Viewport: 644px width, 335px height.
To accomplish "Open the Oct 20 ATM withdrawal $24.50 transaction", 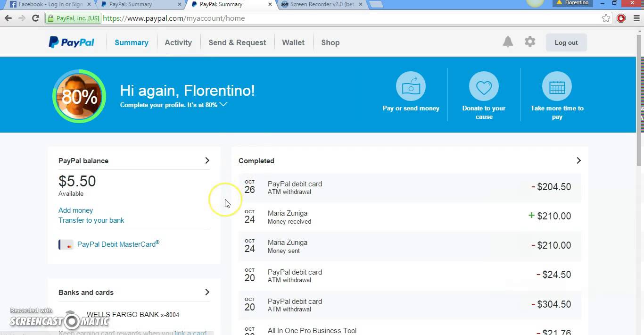I will [410, 275].
